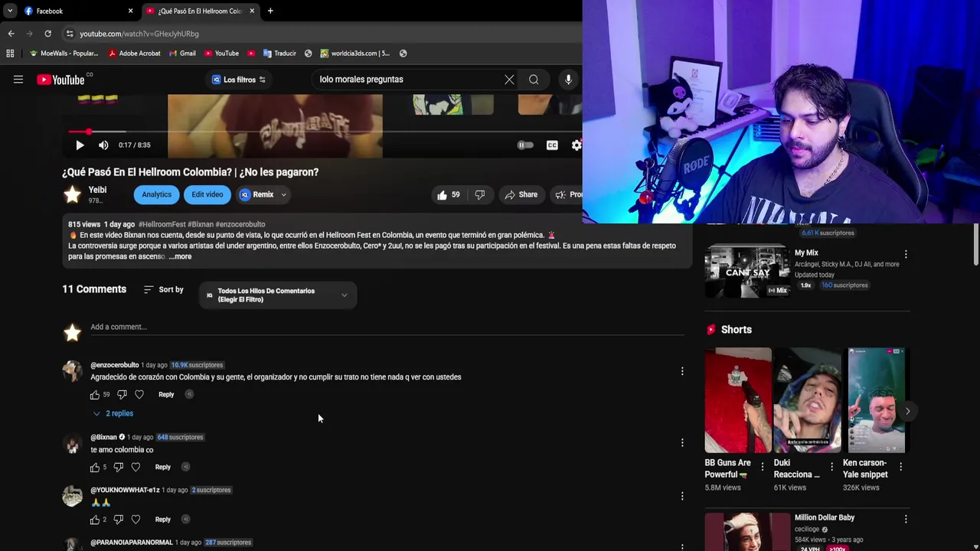Open the #HellroomFest hashtag link
Image resolution: width=980 pixels, height=551 pixels.
coord(162,224)
